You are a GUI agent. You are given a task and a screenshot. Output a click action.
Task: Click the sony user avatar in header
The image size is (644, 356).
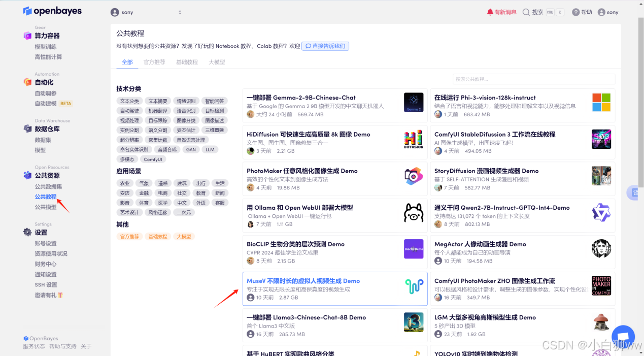(601, 12)
